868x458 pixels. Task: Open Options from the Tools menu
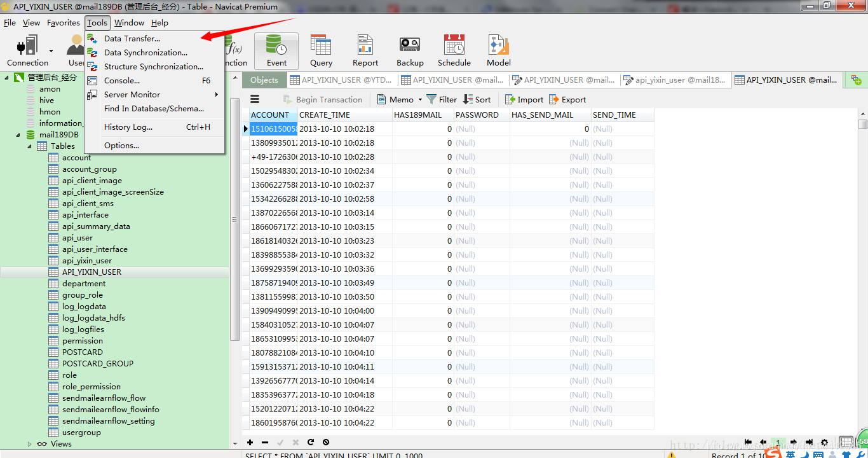coord(154,146)
